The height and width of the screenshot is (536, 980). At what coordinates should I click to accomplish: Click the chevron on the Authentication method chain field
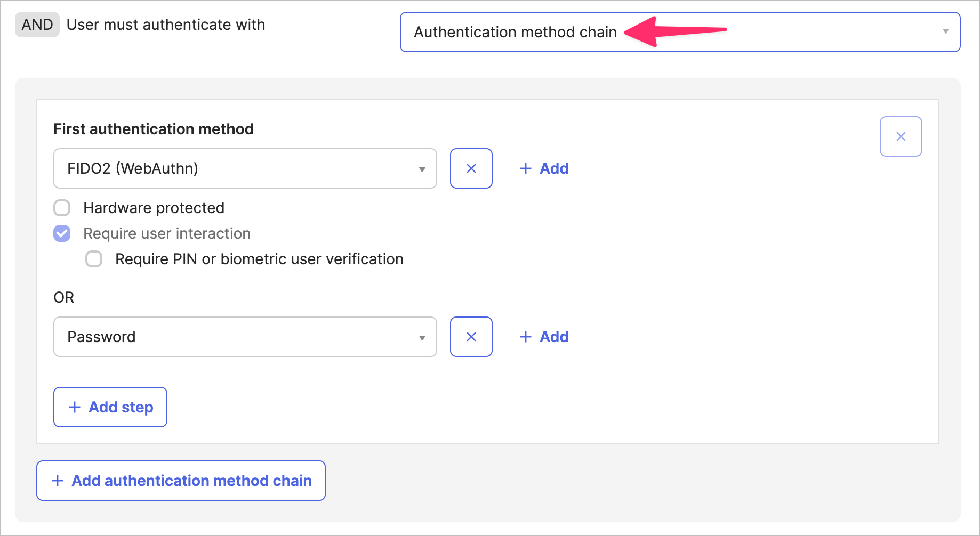pos(946,32)
